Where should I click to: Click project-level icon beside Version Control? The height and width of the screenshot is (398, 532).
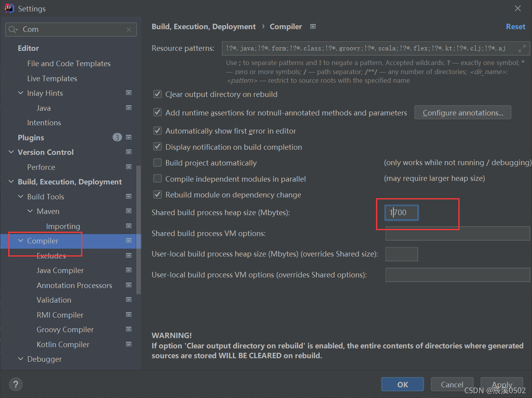pos(128,152)
